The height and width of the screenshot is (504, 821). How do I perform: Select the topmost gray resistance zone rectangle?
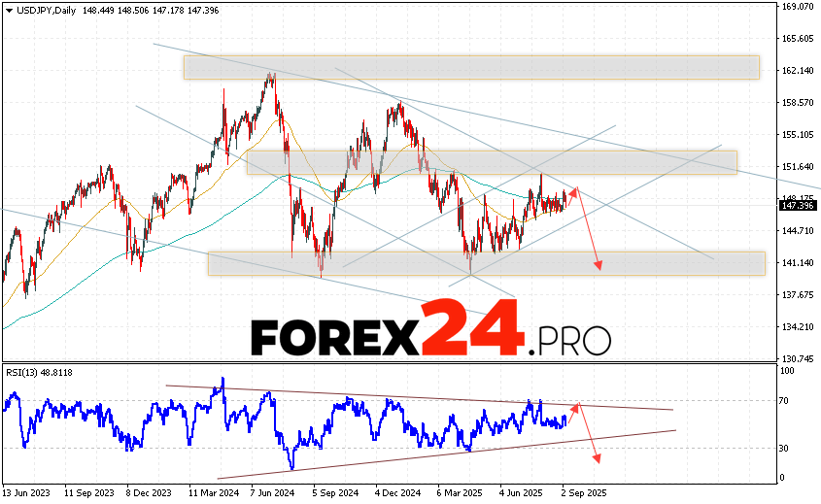[x=470, y=67]
